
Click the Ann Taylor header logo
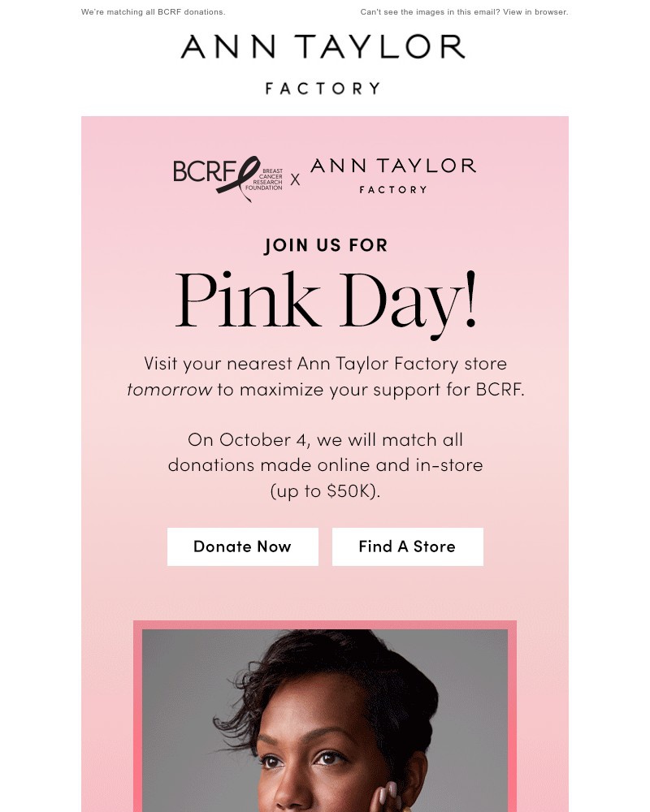click(323, 48)
